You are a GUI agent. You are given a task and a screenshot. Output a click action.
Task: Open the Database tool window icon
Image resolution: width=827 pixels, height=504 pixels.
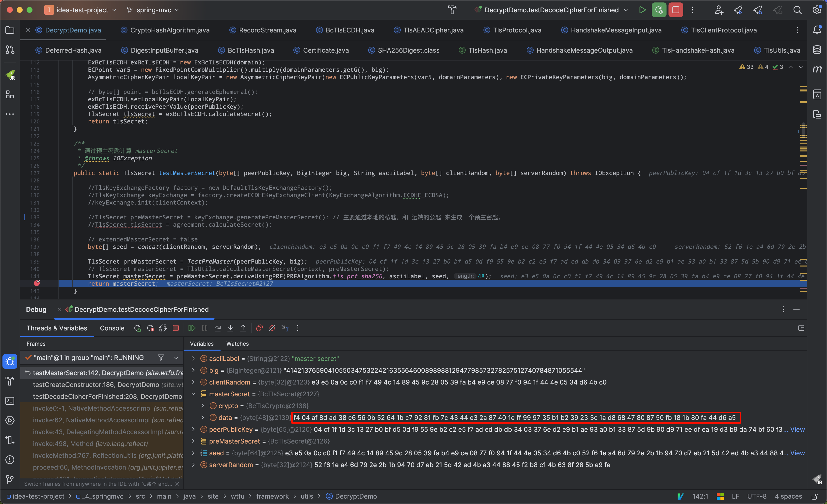pos(817,50)
